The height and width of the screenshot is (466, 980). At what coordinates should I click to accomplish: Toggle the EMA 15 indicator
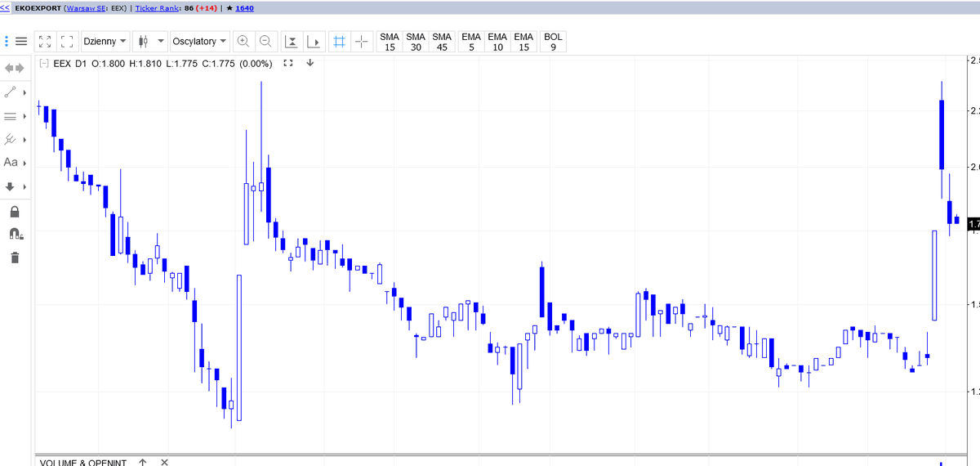point(523,42)
